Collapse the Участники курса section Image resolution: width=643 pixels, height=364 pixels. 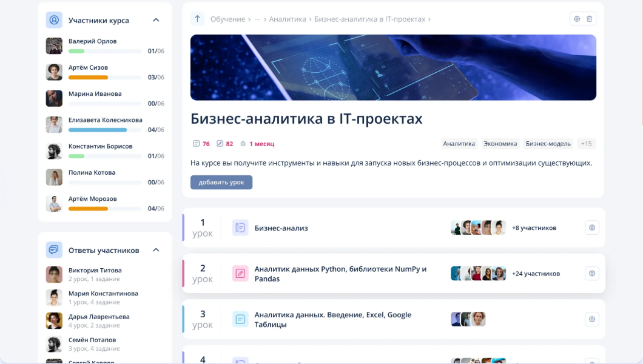coord(156,19)
